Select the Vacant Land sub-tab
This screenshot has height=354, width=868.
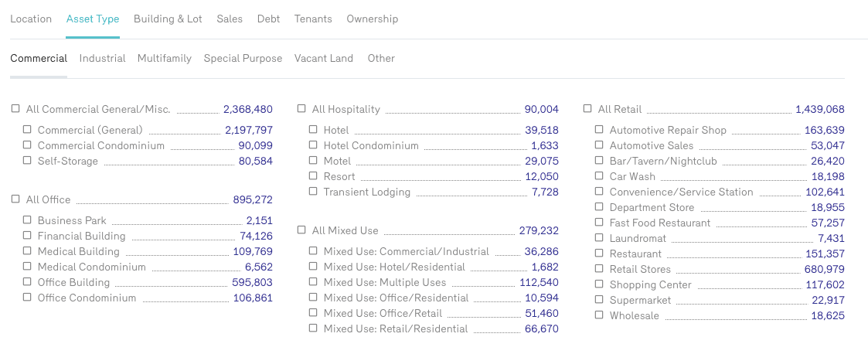click(x=324, y=58)
